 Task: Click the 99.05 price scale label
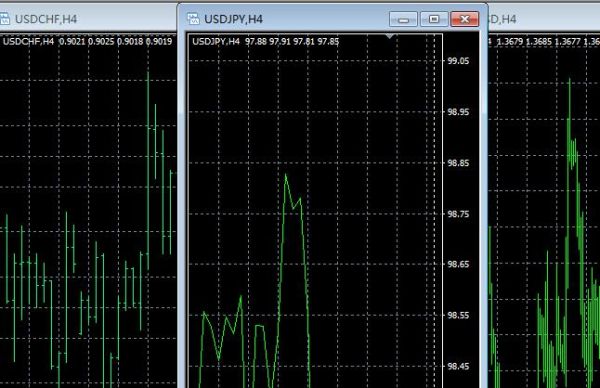click(458, 61)
